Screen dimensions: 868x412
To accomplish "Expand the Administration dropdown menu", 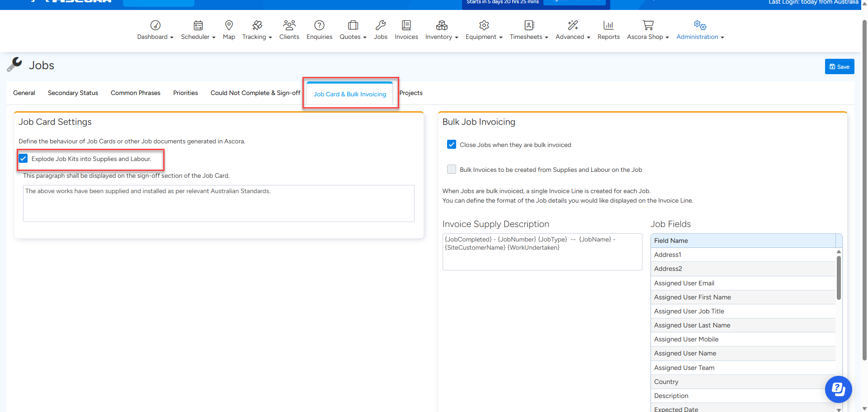I will click(x=700, y=37).
